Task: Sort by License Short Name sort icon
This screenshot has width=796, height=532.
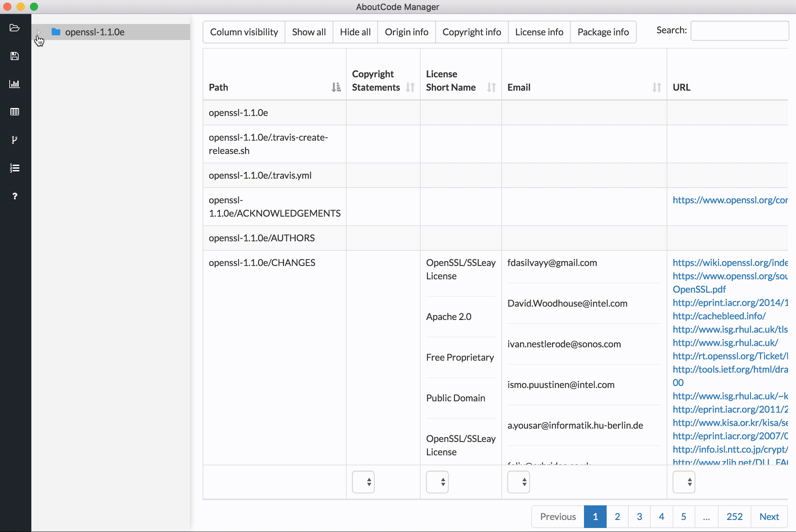Action: 491,87
